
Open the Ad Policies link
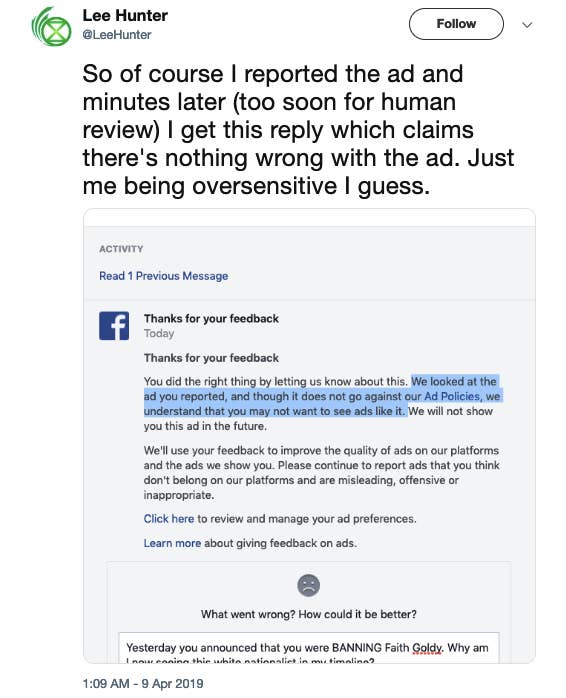pyautogui.click(x=452, y=396)
